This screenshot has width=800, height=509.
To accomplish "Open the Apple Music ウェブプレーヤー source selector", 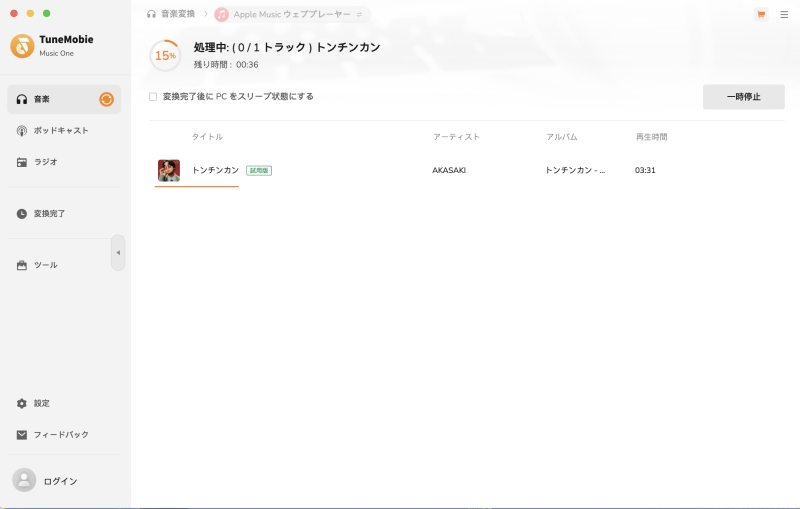I will click(292, 14).
